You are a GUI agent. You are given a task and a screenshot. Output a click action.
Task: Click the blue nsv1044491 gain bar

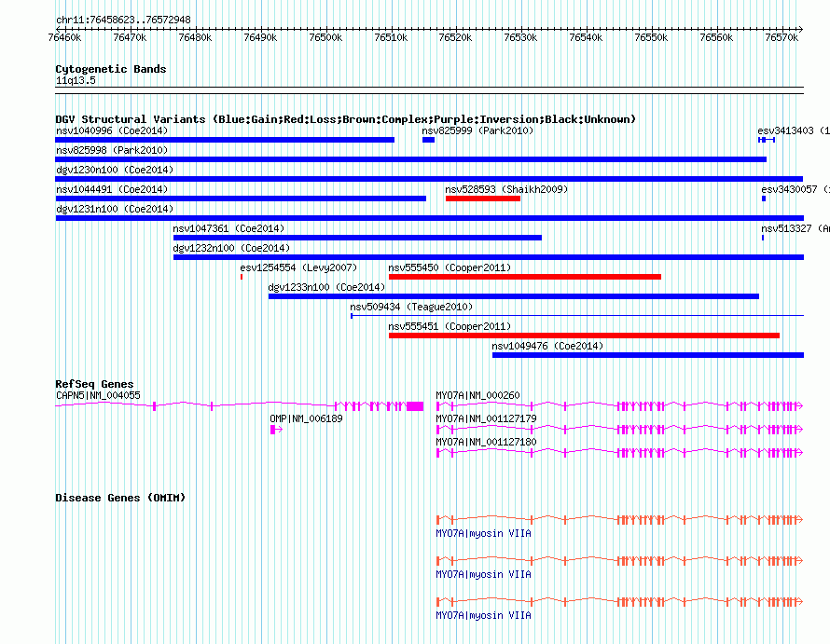pos(241,199)
